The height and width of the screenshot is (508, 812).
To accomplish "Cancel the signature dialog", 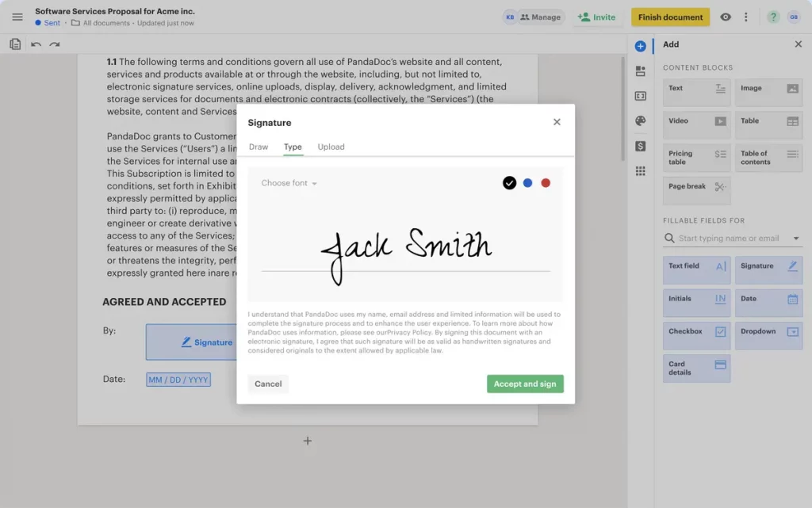I will click(x=268, y=384).
